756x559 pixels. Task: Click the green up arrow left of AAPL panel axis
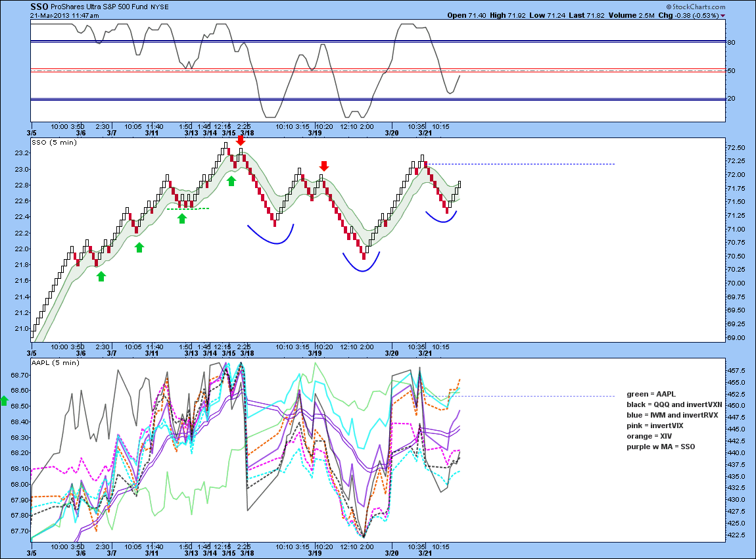[5, 401]
